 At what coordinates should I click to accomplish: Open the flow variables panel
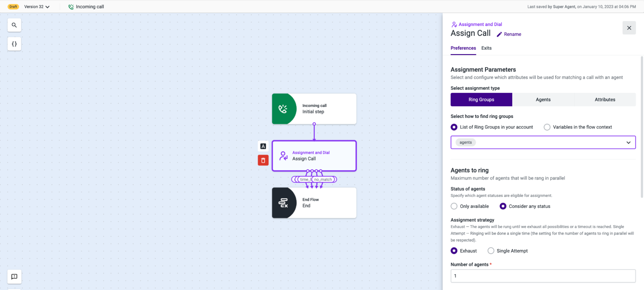click(x=14, y=44)
